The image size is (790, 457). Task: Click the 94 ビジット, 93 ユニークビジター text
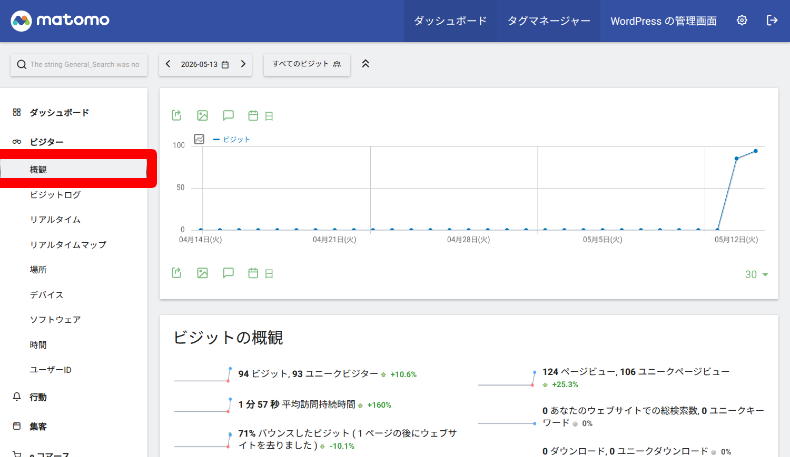pos(308,374)
